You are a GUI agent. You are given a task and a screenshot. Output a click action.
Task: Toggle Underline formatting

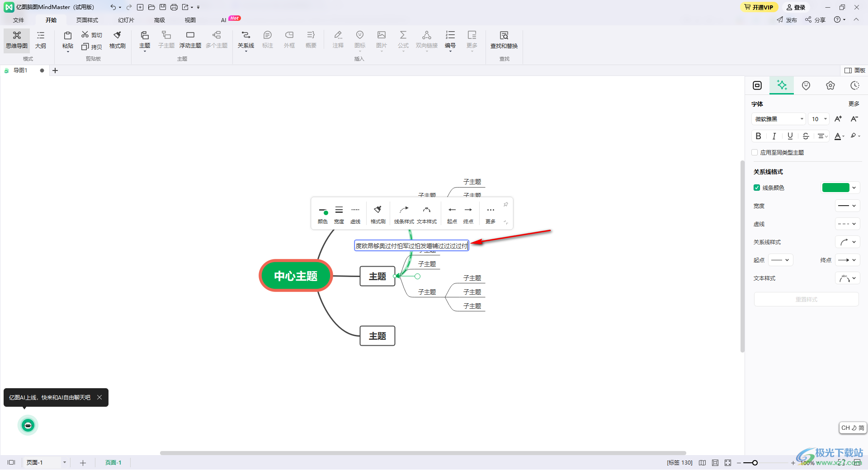tap(790, 136)
